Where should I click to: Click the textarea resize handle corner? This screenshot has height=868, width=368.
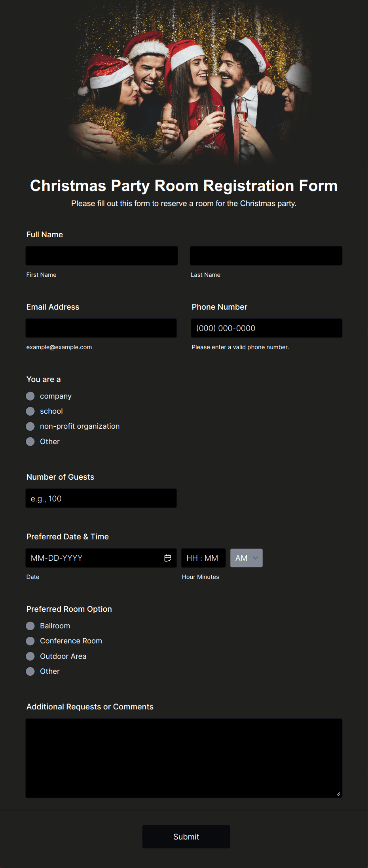click(338, 794)
